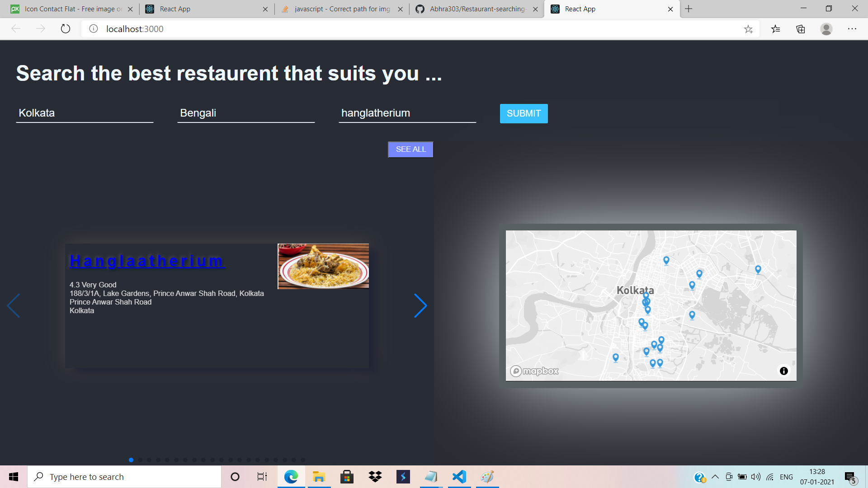Switch to javascript Correct path tab
Image resolution: width=868 pixels, height=488 pixels.
[341, 9]
